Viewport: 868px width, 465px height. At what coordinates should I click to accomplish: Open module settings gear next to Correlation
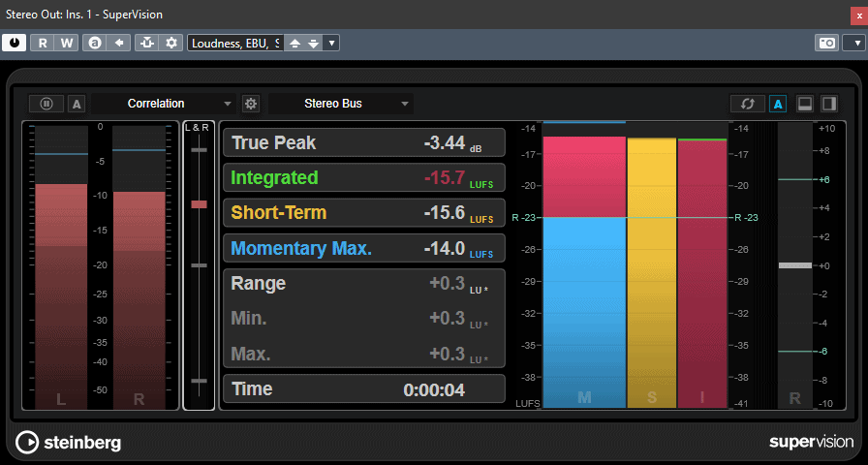(x=252, y=104)
